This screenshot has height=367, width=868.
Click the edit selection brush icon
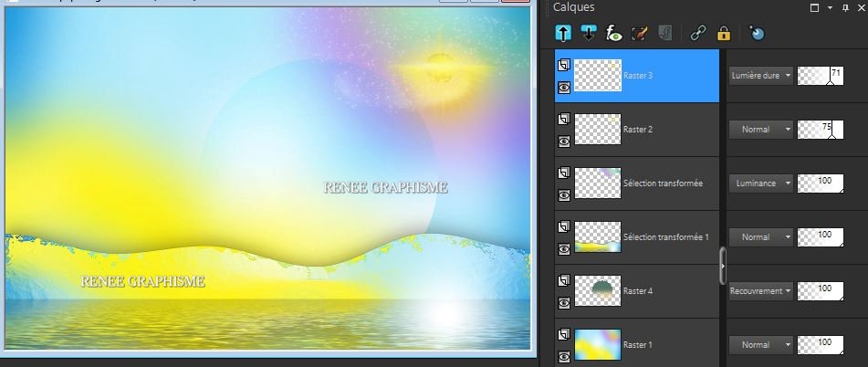coord(640,33)
